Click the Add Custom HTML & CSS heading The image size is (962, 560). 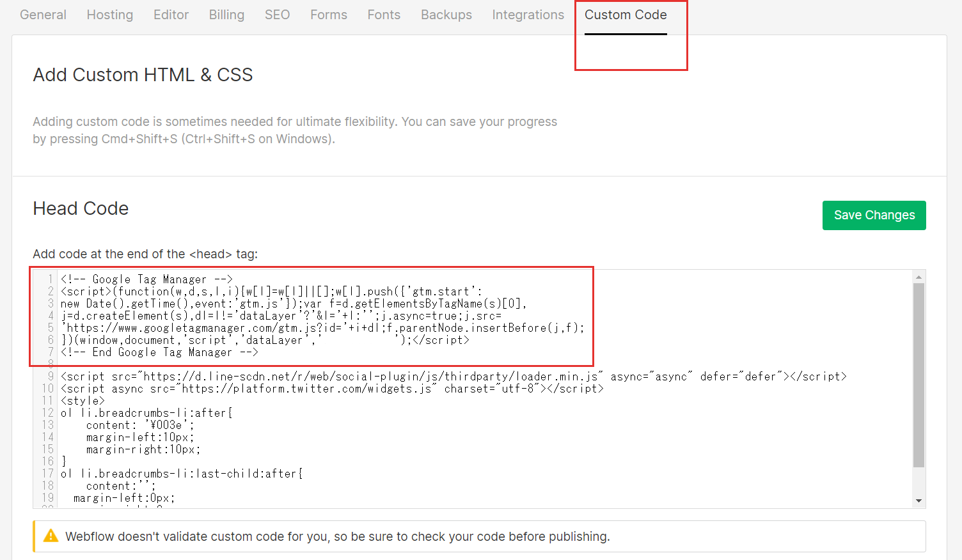(143, 75)
